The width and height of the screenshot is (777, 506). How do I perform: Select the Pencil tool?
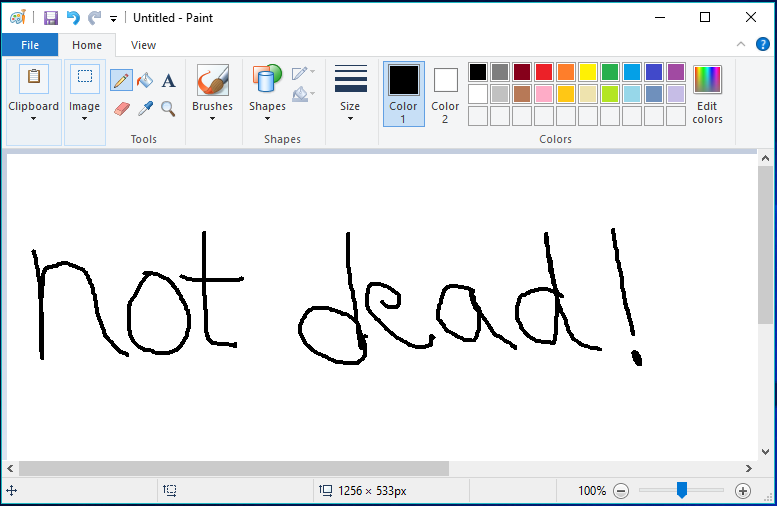(121, 81)
